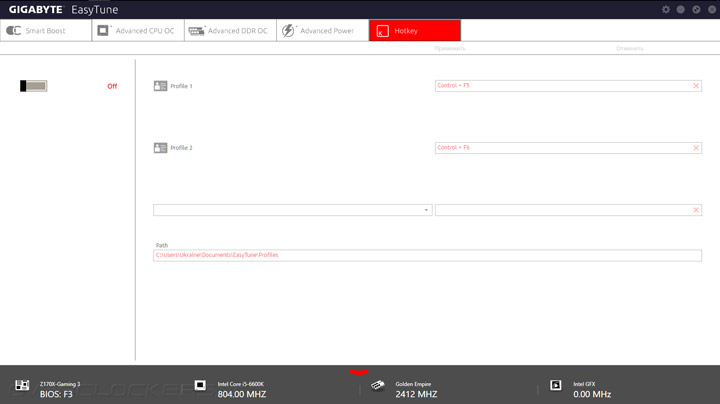Click the 'Profile 1' label
The width and height of the screenshot is (720, 404).
tap(181, 86)
